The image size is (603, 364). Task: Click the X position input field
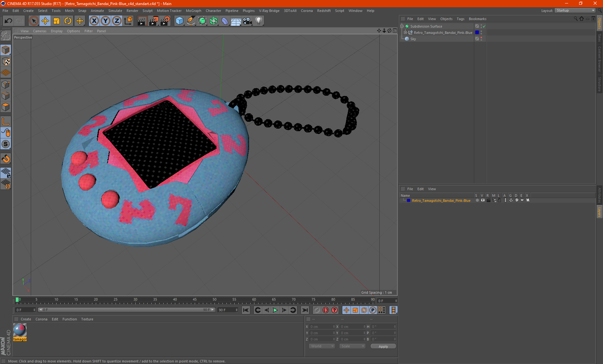[x=322, y=327]
